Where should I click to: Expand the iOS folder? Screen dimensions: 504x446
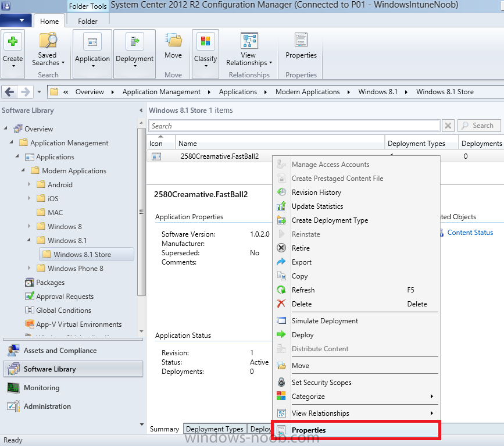(29, 198)
